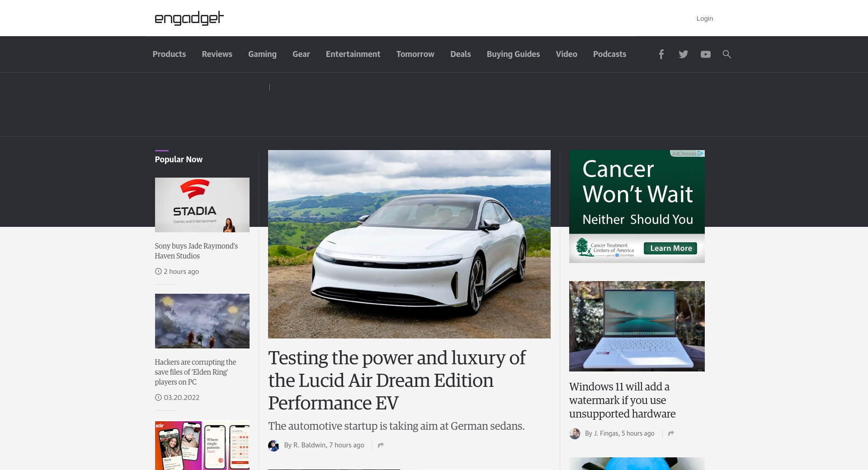The image size is (868, 470).
Task: Click R. Baldwin's author avatar
Action: point(274,446)
